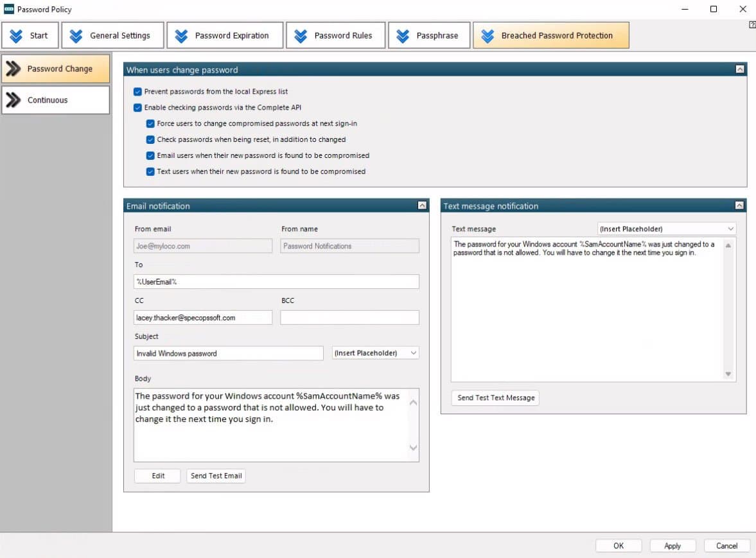Click the Password Policy app icon in title bar
Viewport: 756px width, 558px height.
click(x=9, y=10)
